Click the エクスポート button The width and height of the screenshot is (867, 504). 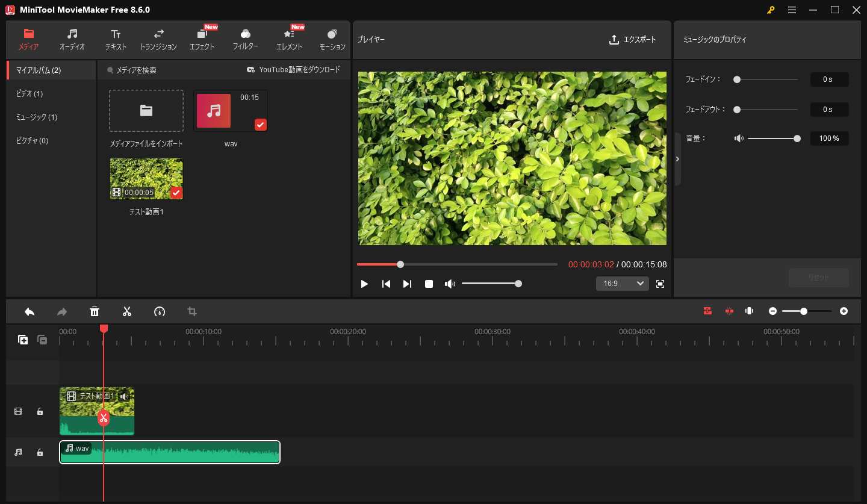(632, 40)
